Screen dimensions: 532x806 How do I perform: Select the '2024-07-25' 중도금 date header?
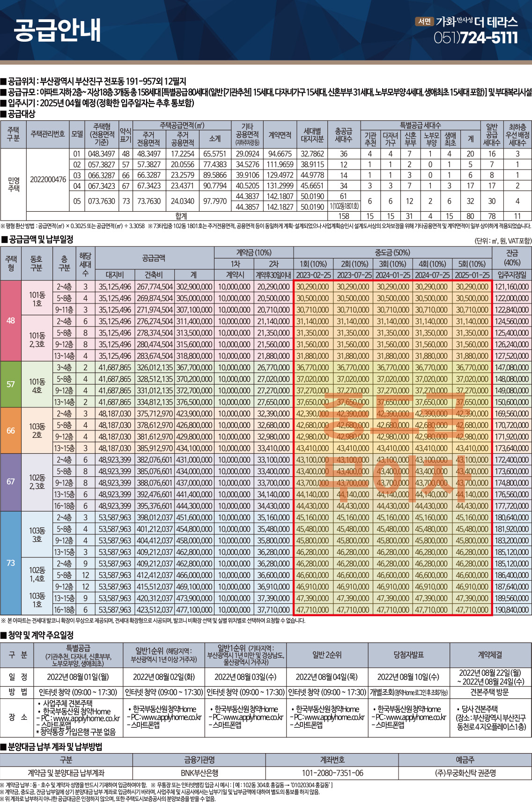pos(432,275)
